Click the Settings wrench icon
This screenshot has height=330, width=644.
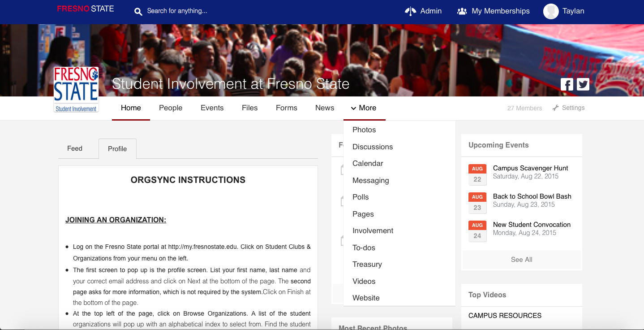(x=556, y=108)
